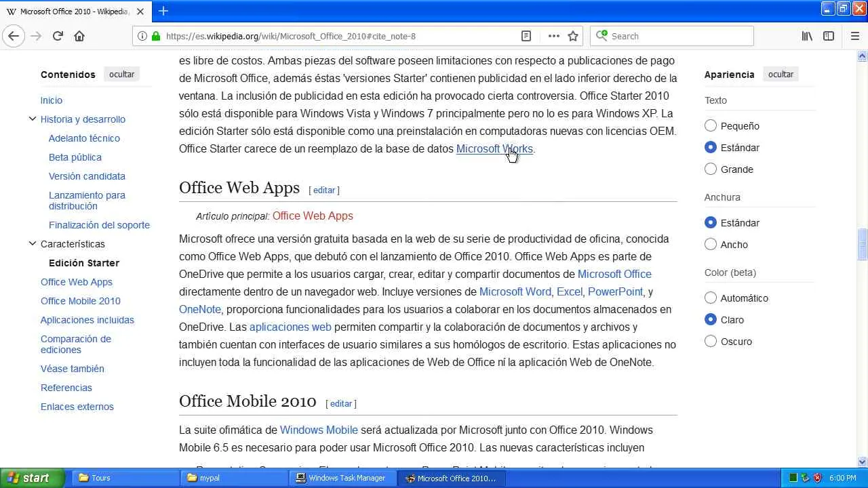Switch to the Tours folder taskbar button
Screen dimensions: 868x488
pos(125,478)
